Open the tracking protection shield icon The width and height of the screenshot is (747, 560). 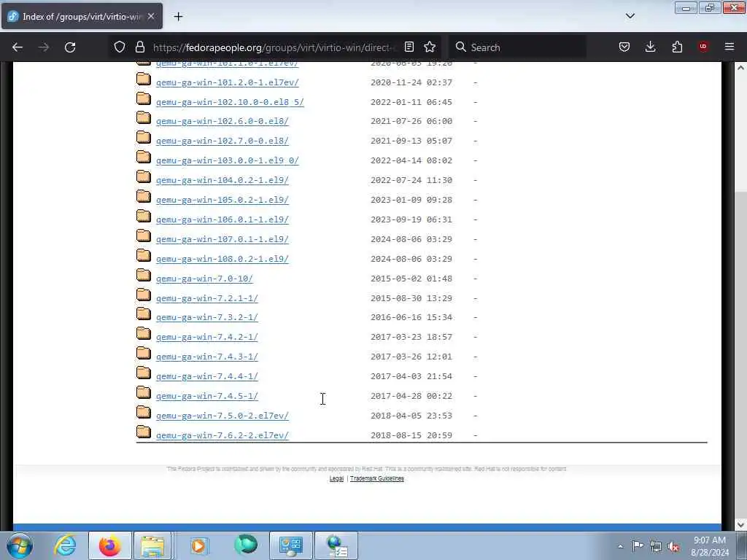(120, 47)
